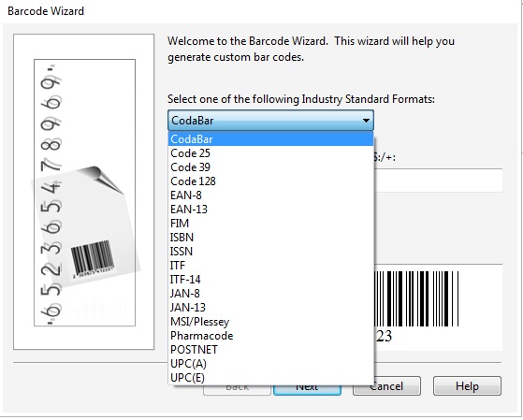Click the generated barcode preview
Screen dimensions: 523x420
coord(438,307)
